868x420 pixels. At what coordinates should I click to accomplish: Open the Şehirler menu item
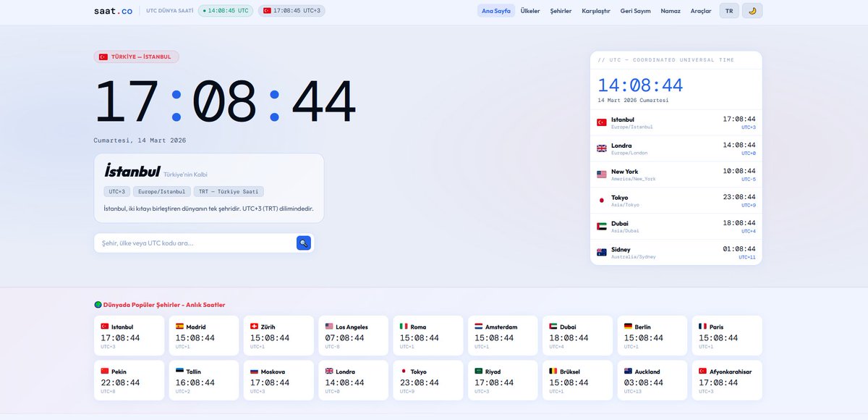[561, 11]
